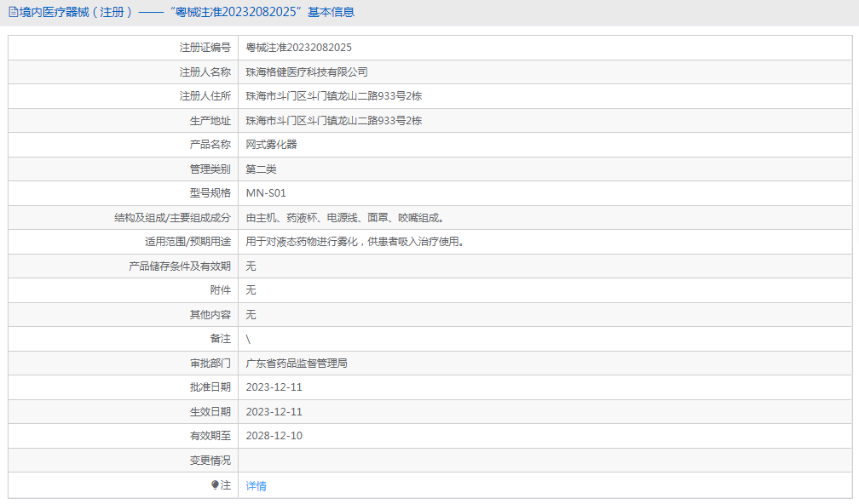The height and width of the screenshot is (504, 859).
Task: Click the 产品储存条件及有效期 label
Action: click(x=180, y=266)
